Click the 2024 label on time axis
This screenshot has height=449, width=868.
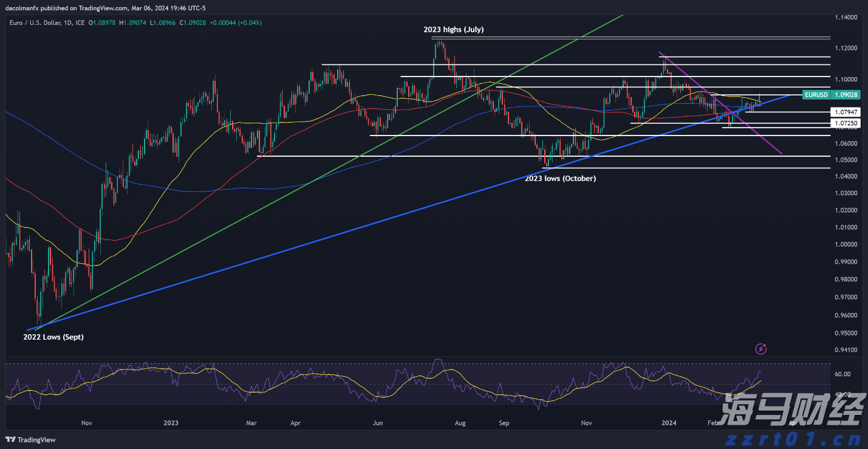click(x=668, y=423)
